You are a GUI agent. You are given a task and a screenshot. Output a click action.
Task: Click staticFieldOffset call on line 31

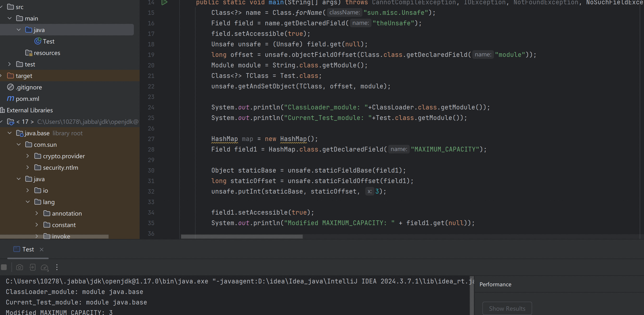coord(347,181)
